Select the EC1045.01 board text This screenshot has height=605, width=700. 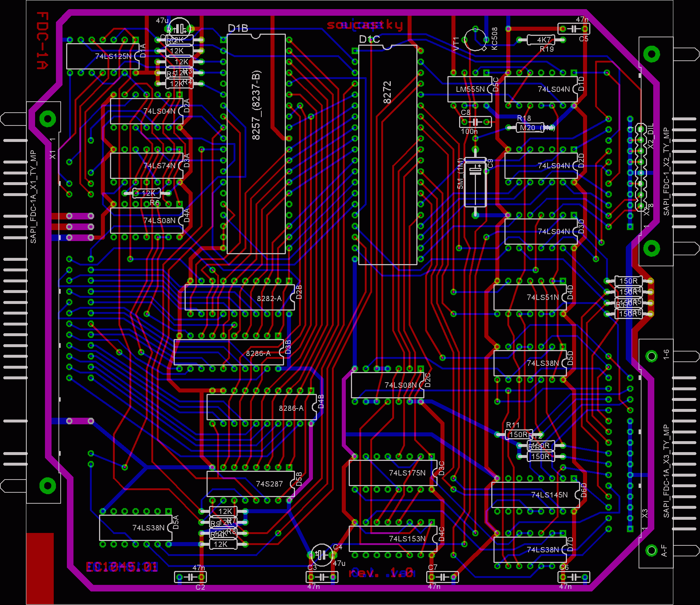pos(122,567)
